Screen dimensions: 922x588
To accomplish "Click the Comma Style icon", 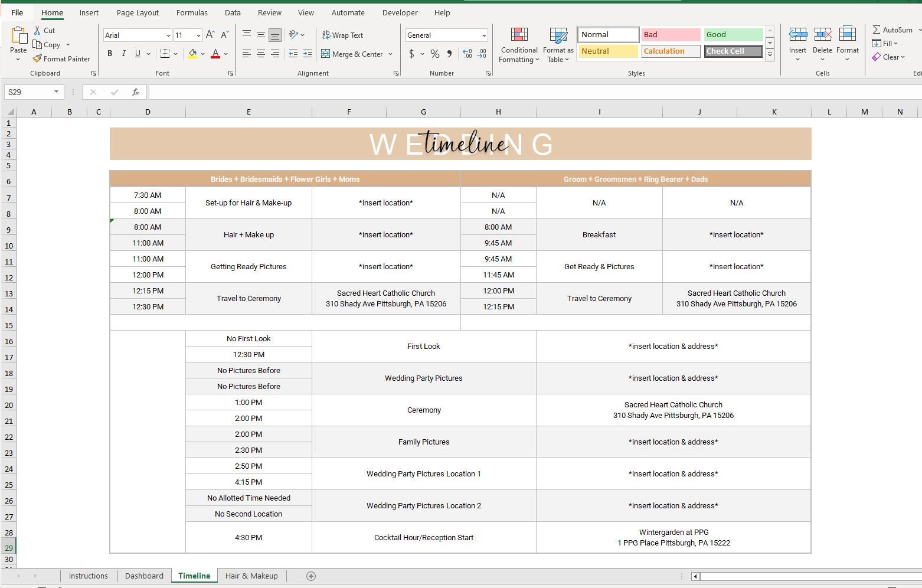I will point(449,54).
